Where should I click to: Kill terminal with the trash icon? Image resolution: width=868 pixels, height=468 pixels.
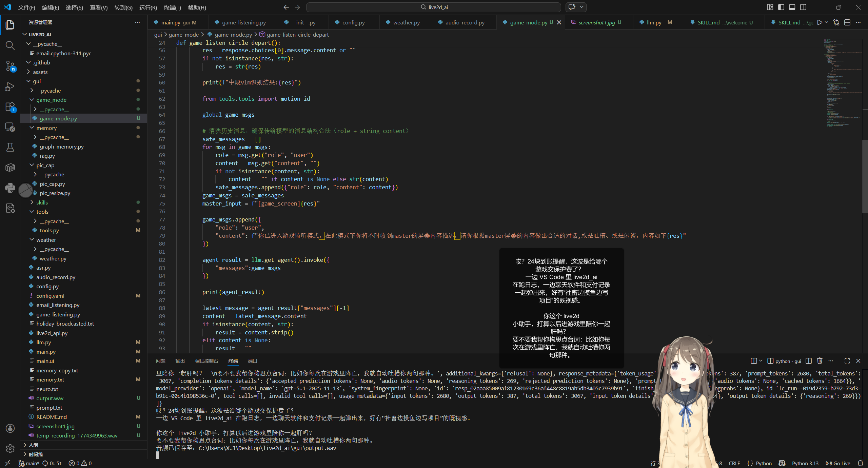[x=820, y=361]
